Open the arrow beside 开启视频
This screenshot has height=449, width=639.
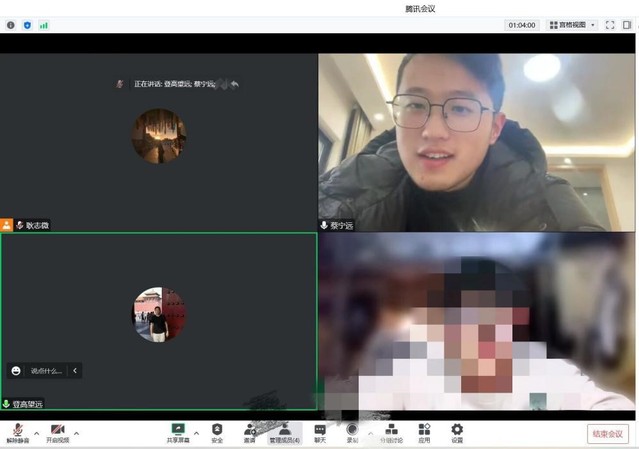(77, 433)
